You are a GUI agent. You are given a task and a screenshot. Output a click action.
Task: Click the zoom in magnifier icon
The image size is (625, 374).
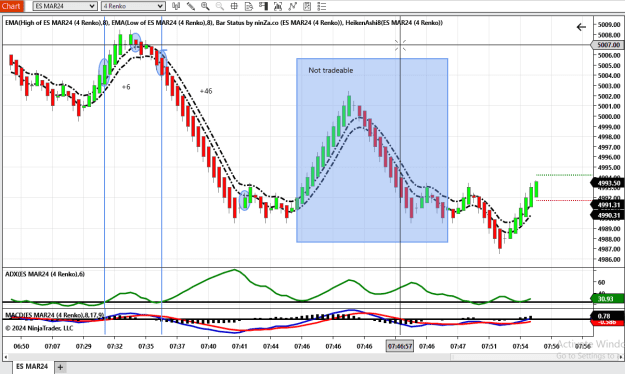click(x=205, y=6)
